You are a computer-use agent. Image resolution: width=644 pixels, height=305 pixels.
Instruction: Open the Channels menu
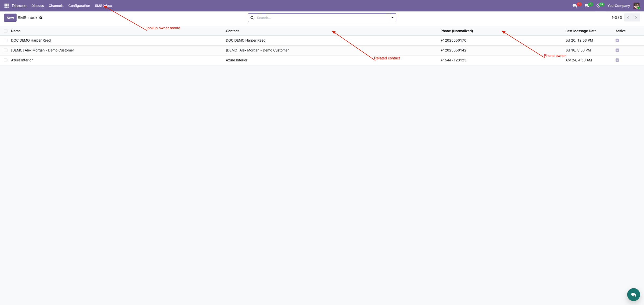click(56, 6)
